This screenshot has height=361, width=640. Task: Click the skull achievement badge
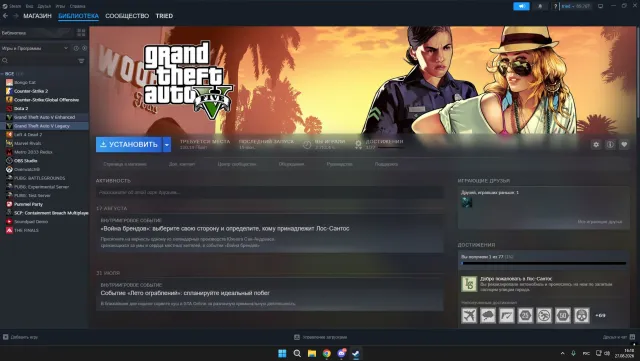(582, 315)
